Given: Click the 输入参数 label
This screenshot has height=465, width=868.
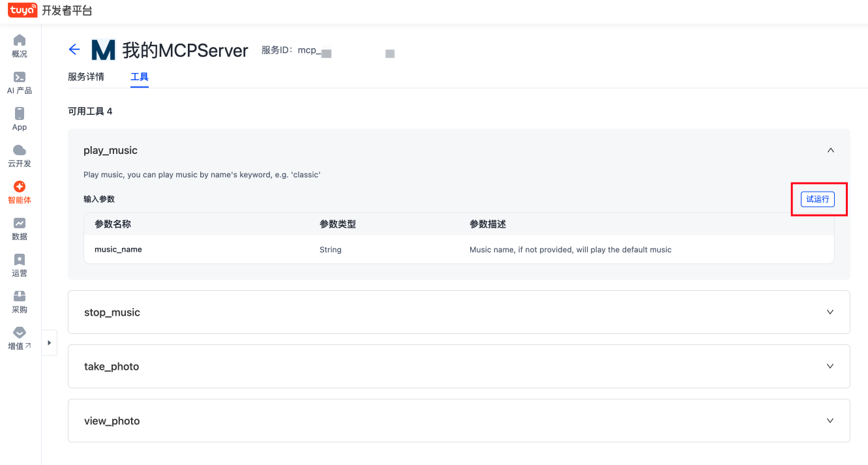Looking at the screenshot, I should pos(99,199).
